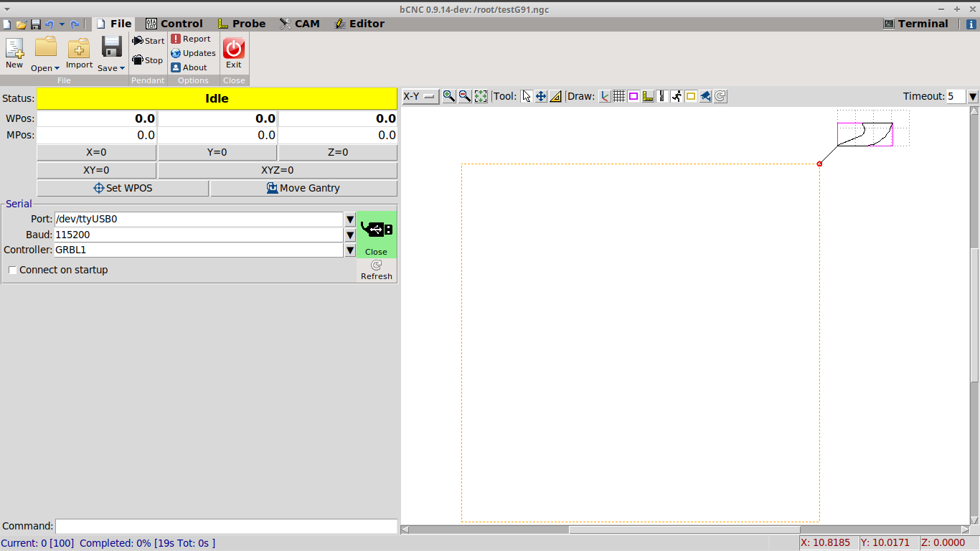
Task: Click the XYZ=0 button
Action: tap(278, 170)
